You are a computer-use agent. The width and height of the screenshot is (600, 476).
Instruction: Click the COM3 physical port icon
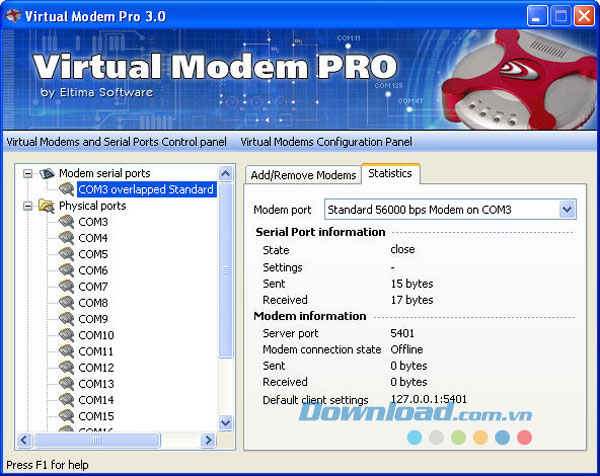pos(66,222)
